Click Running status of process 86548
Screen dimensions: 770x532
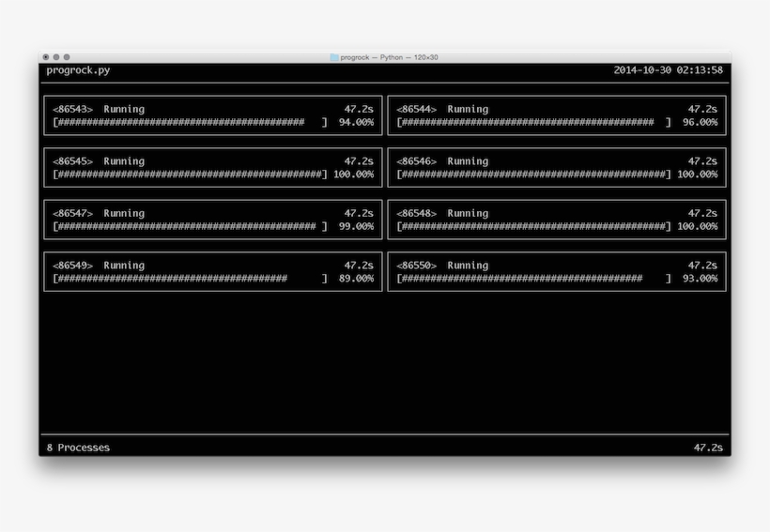click(x=468, y=214)
